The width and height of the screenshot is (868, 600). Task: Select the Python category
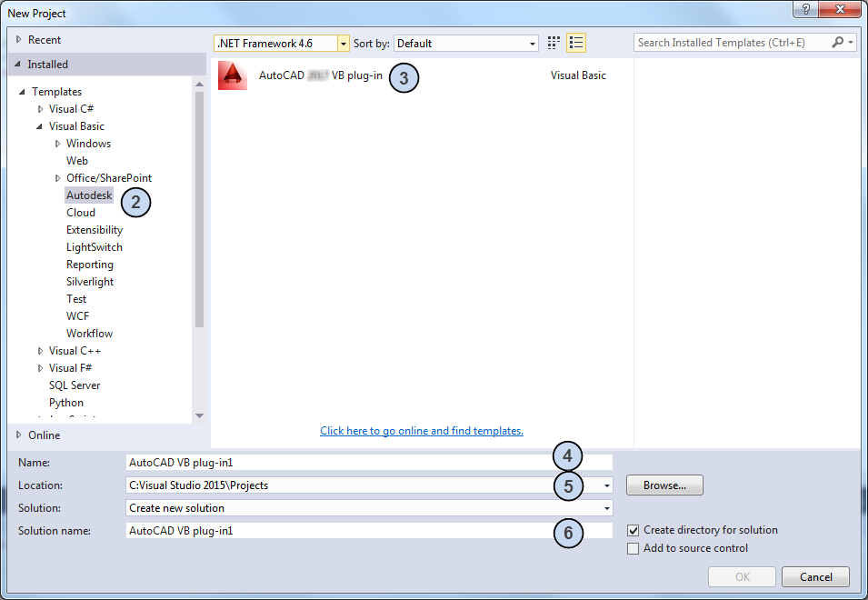(x=66, y=403)
